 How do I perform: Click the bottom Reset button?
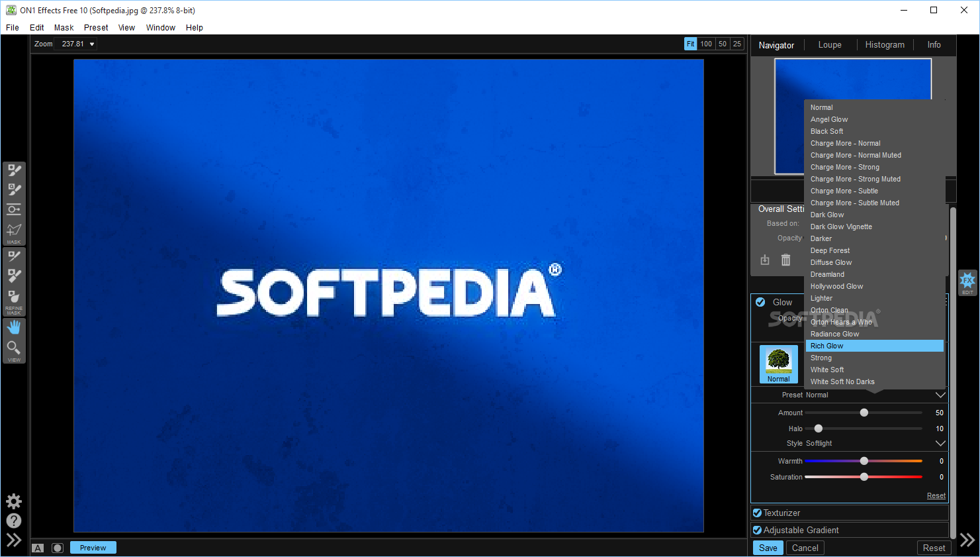[x=934, y=548]
